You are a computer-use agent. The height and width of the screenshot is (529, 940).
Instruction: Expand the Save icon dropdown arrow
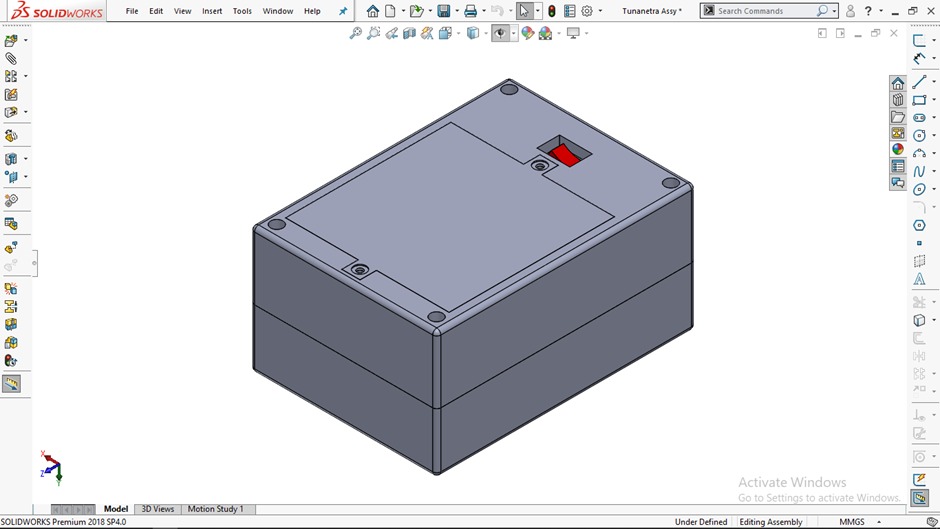pos(457,11)
